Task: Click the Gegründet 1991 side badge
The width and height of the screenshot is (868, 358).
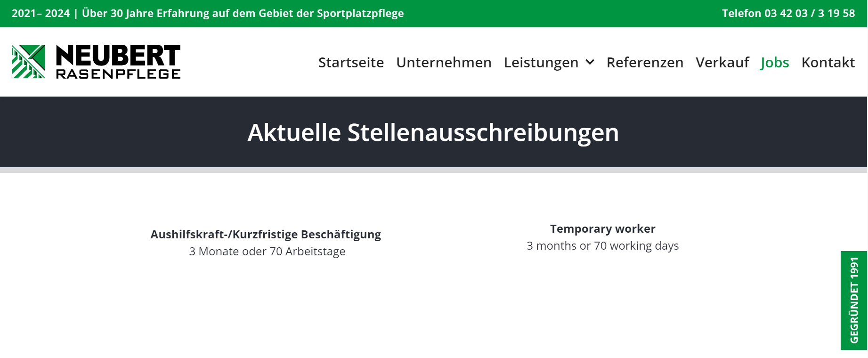Action: tap(854, 301)
